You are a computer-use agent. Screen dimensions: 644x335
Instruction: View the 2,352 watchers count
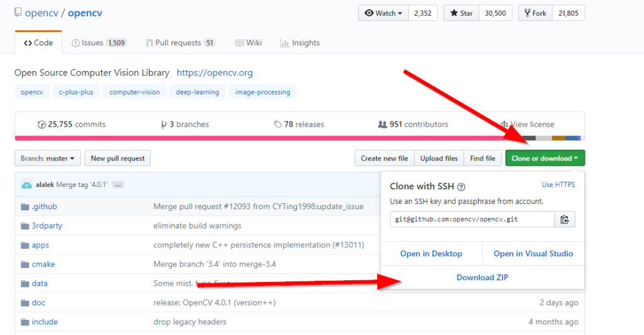click(x=423, y=13)
